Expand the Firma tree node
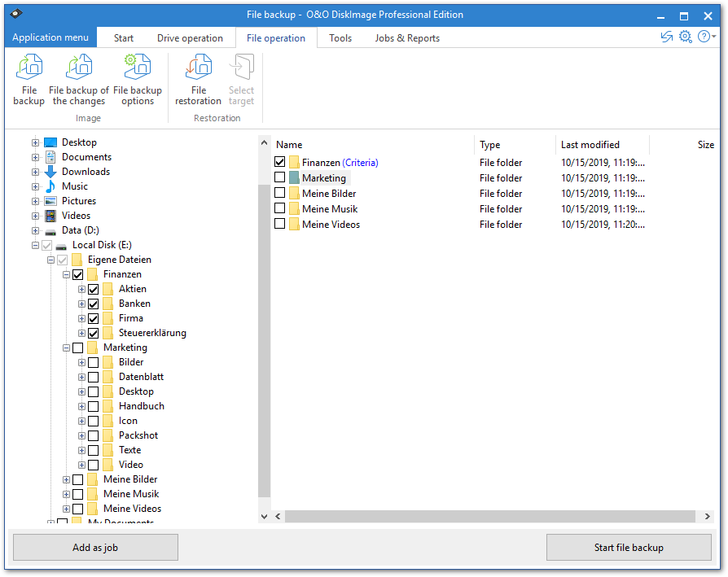Image resolution: width=728 pixels, height=577 pixels. click(x=81, y=319)
